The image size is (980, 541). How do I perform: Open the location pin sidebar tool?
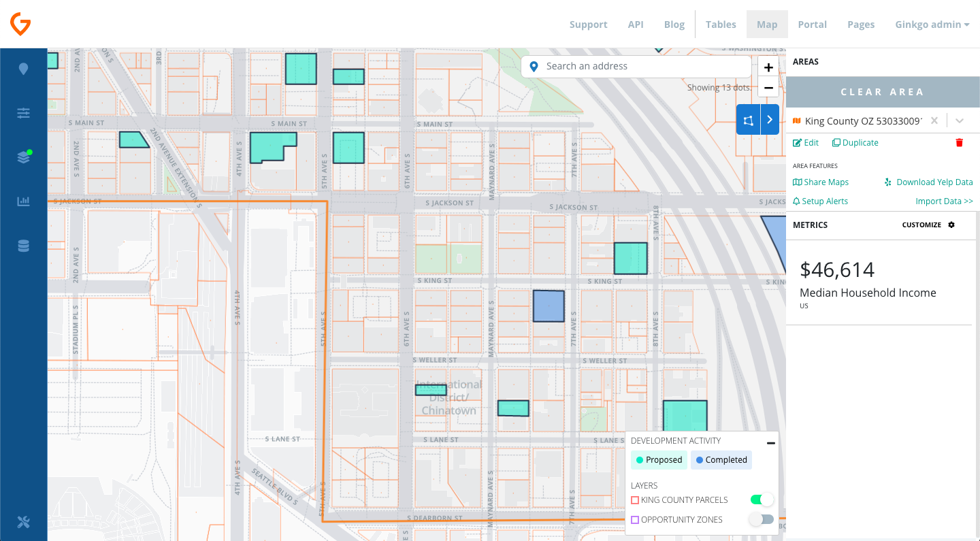pos(23,69)
